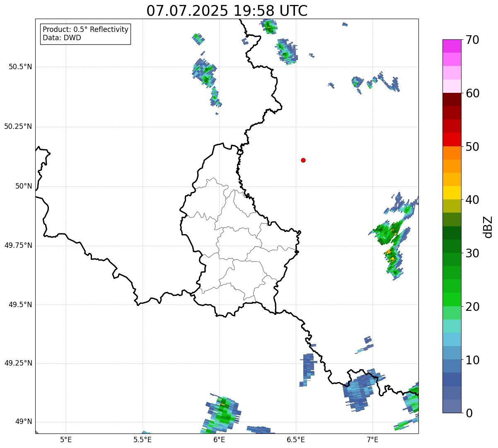Click the latitude label "49.75°N"
This screenshot has height=448, width=498.
pos(18,245)
